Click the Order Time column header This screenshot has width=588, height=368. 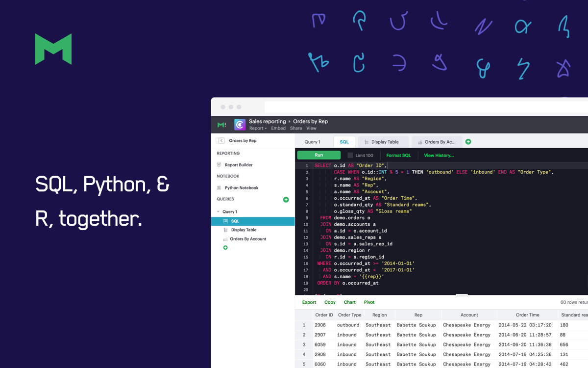528,315
